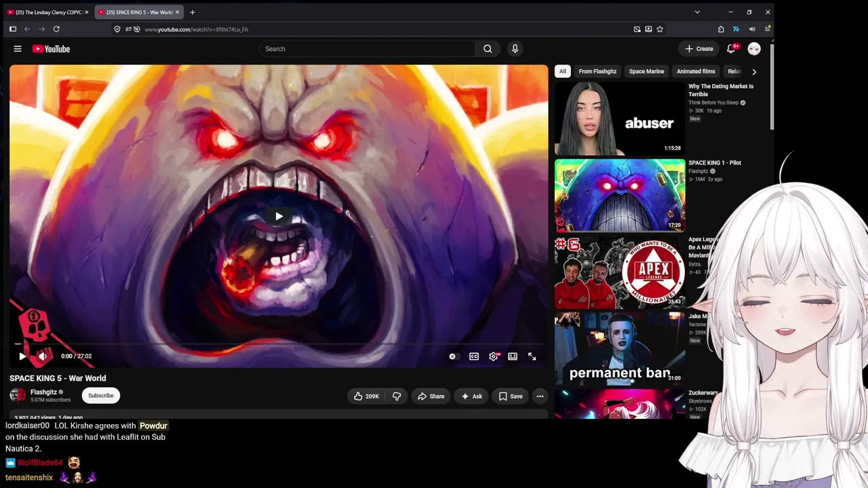Switch to The Lindsay Clancy browser tab
This screenshot has height=488, width=868.
(47, 12)
